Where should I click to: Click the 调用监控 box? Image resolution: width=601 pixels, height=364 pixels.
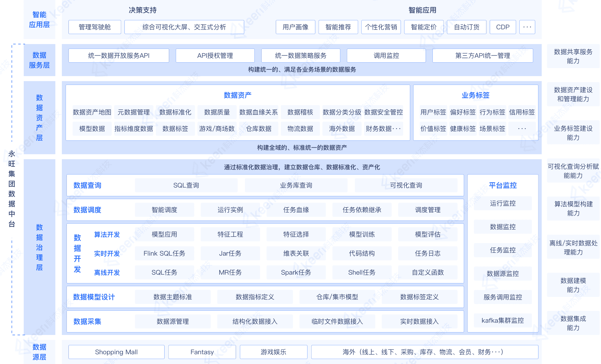[x=386, y=56]
